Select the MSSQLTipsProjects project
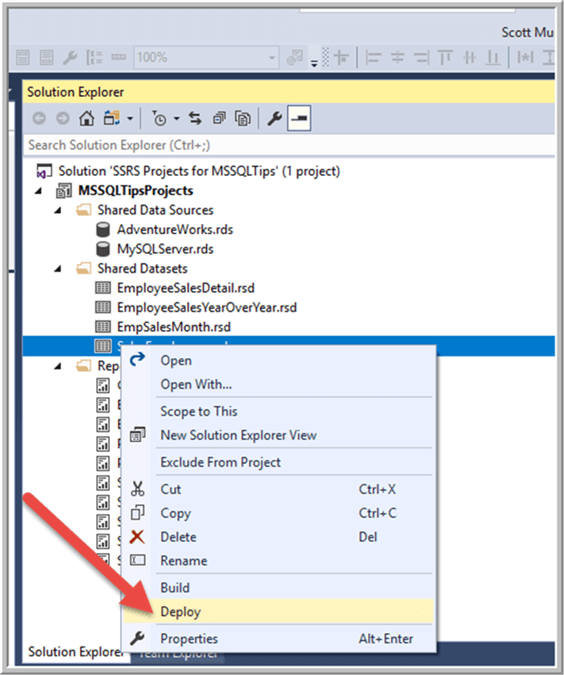This screenshot has width=564, height=675. [136, 191]
